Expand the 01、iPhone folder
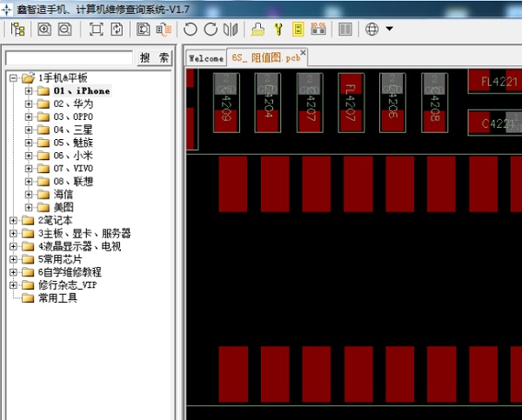The height and width of the screenshot is (420, 522). point(29,90)
